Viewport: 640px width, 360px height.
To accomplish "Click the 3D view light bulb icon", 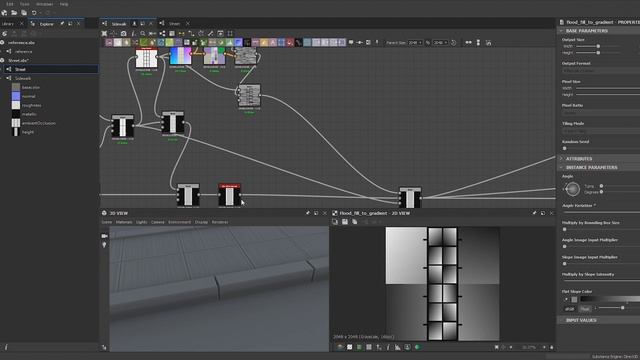I will pyautogui.click(x=104, y=244).
